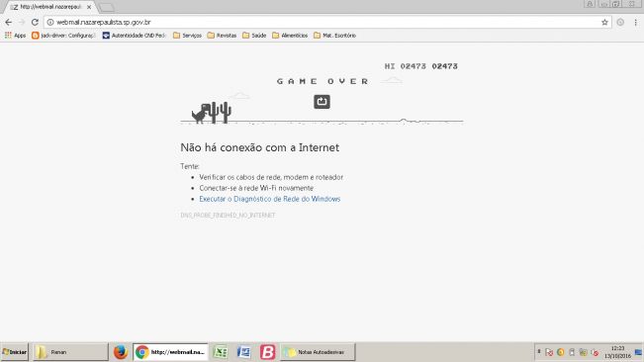The width and height of the screenshot is (644, 362).
Task: Open the Apps shortcut in bookmarks bar
Action: (15, 36)
